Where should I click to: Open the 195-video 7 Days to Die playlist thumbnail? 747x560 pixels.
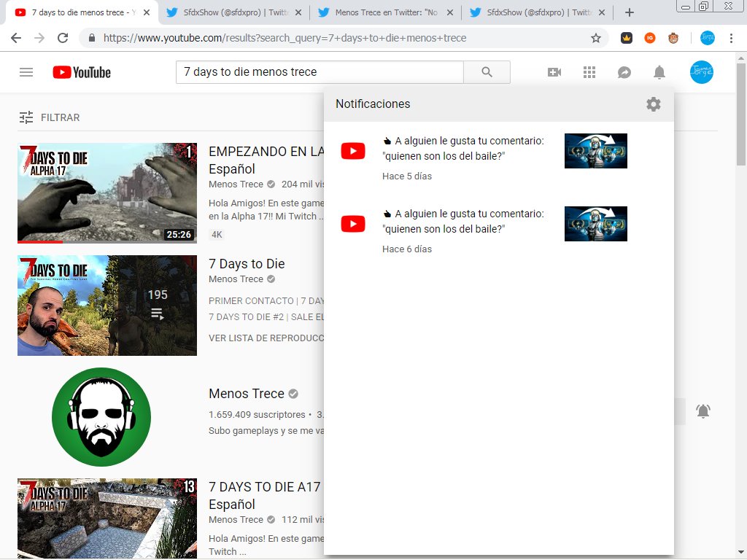[107, 306]
